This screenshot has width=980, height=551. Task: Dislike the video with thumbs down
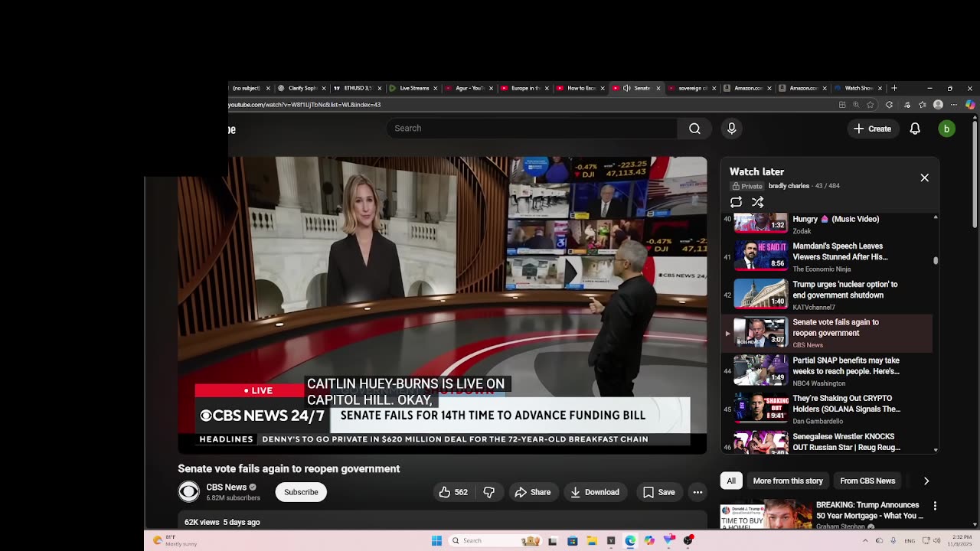489,492
